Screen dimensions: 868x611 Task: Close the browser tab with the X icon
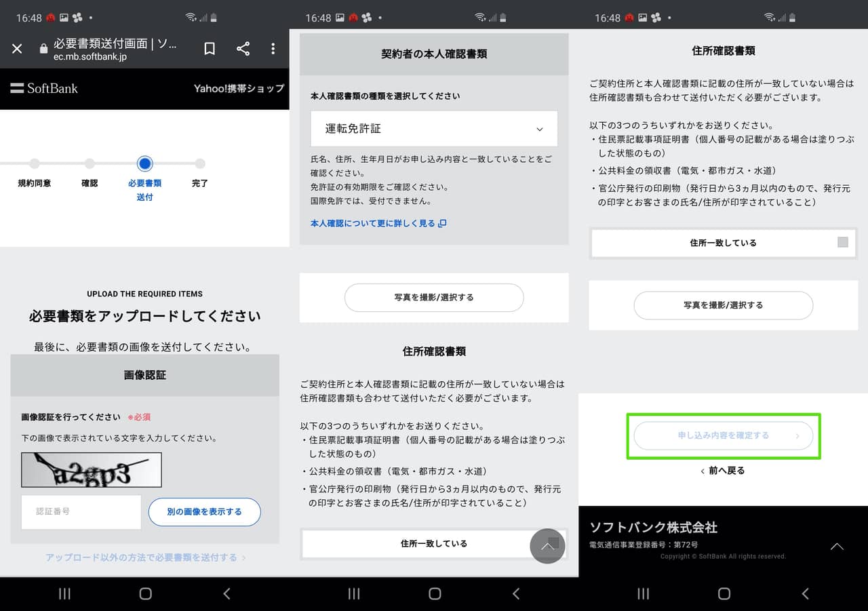[x=17, y=48]
